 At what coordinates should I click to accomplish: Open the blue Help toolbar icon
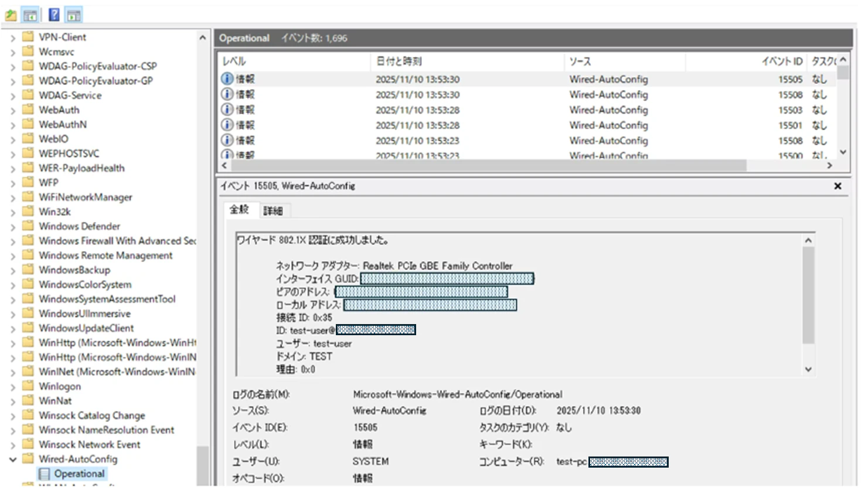(54, 15)
